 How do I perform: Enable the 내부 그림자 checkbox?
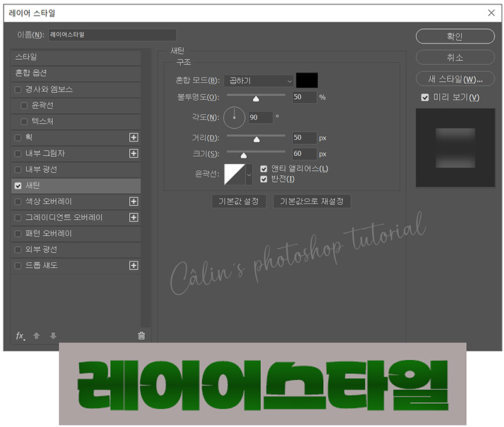pos(18,154)
